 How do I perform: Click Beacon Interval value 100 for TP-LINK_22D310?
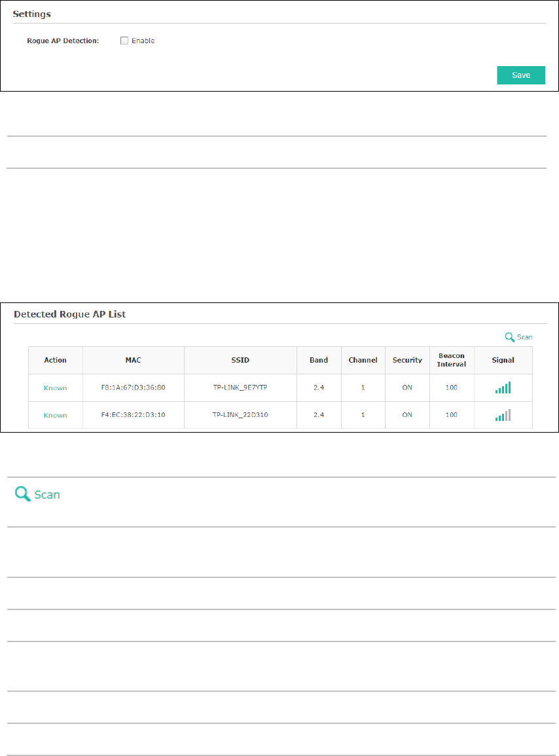[452, 414]
